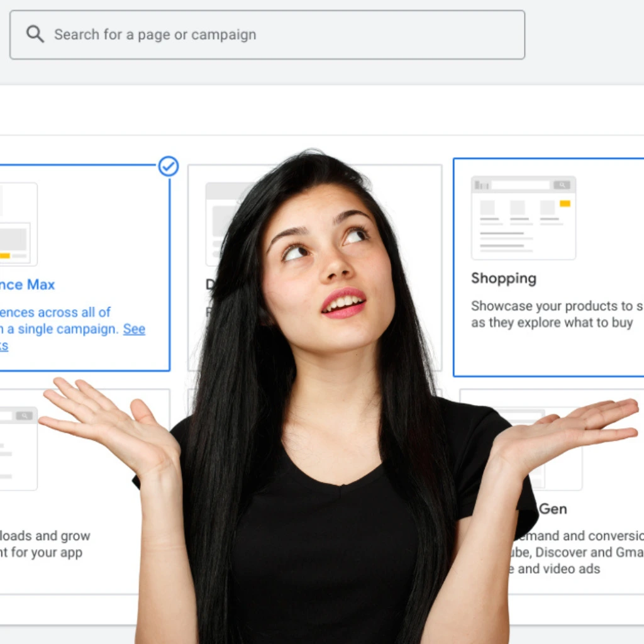Choose the Shopping campaign illustration thumbnail

(523, 218)
